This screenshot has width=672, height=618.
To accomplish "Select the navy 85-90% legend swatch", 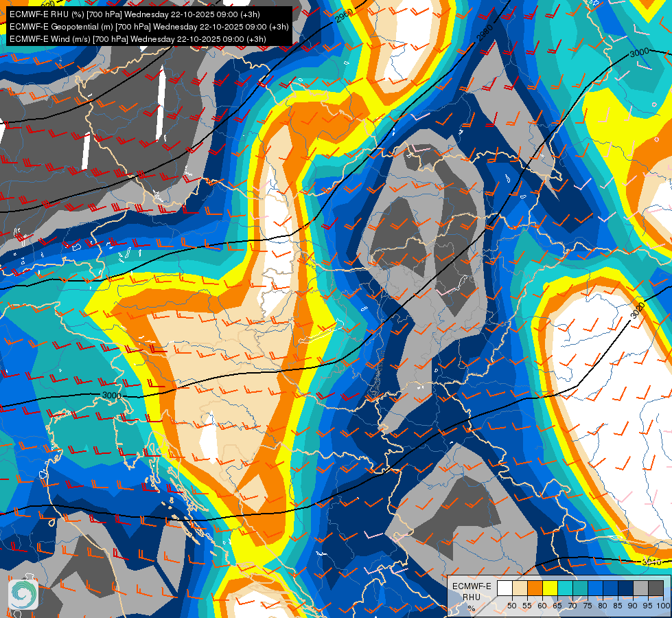I will [626, 588].
